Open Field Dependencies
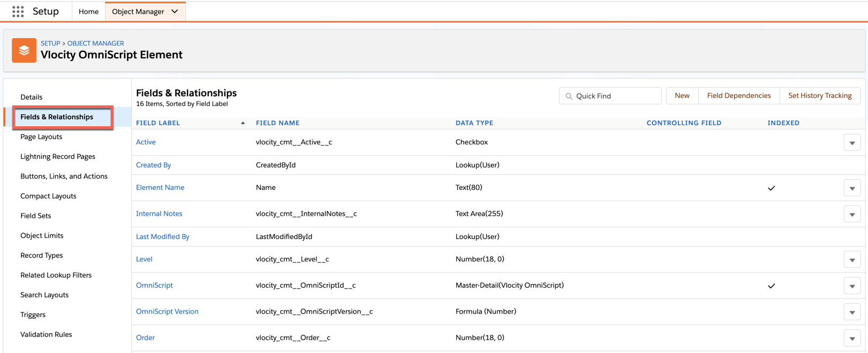 coord(738,96)
